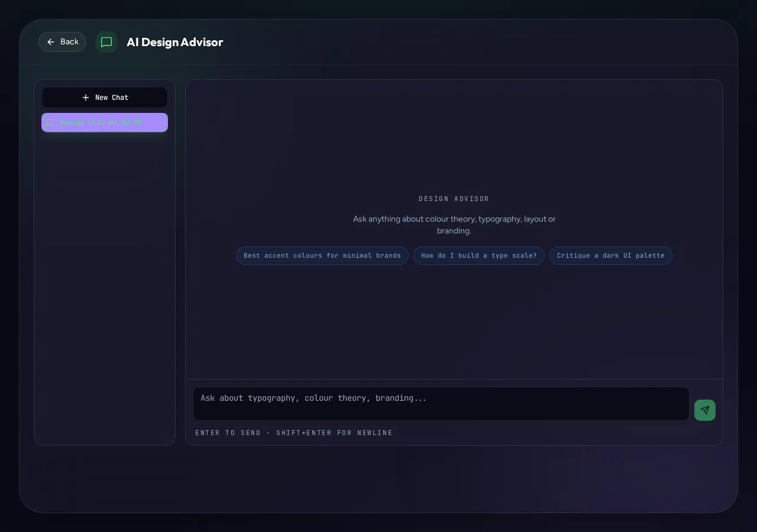
Task: Choose 'How do I build a type scale?' suggestion
Action: 479,255
